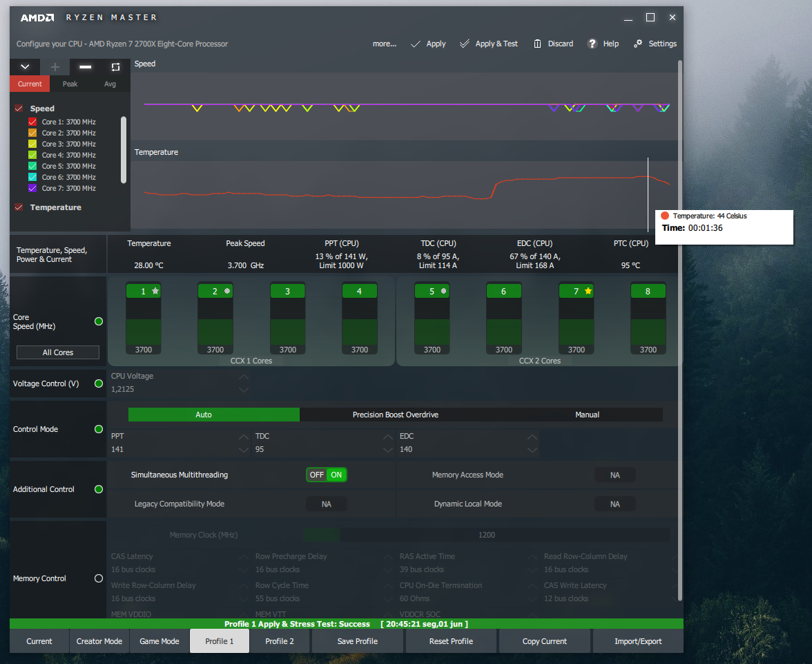The height and width of the screenshot is (664, 812).
Task: Select Precision Boost Overdrive control mode
Action: pos(395,415)
